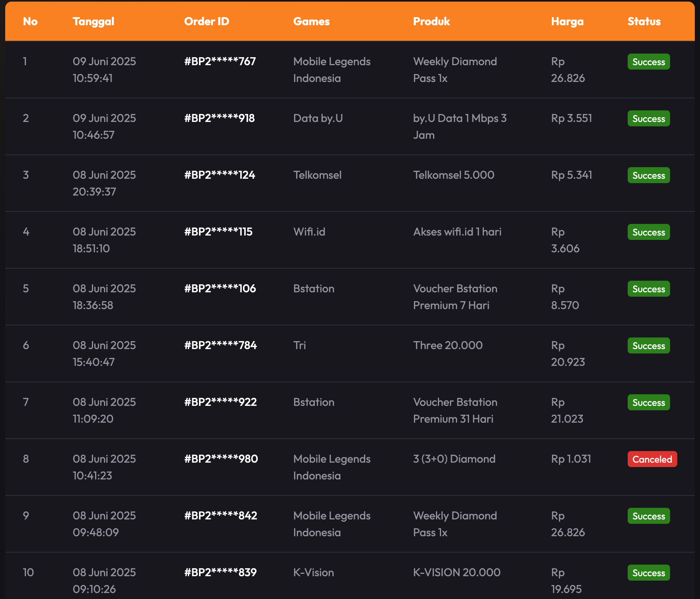Select date 08 Juni 2025 18:36:58

(104, 297)
